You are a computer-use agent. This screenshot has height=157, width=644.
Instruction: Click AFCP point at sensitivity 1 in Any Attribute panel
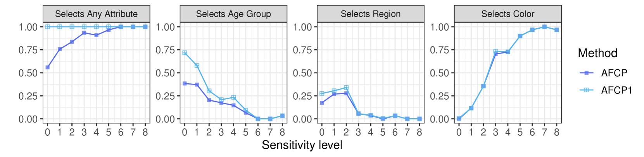pyautogui.click(x=60, y=49)
